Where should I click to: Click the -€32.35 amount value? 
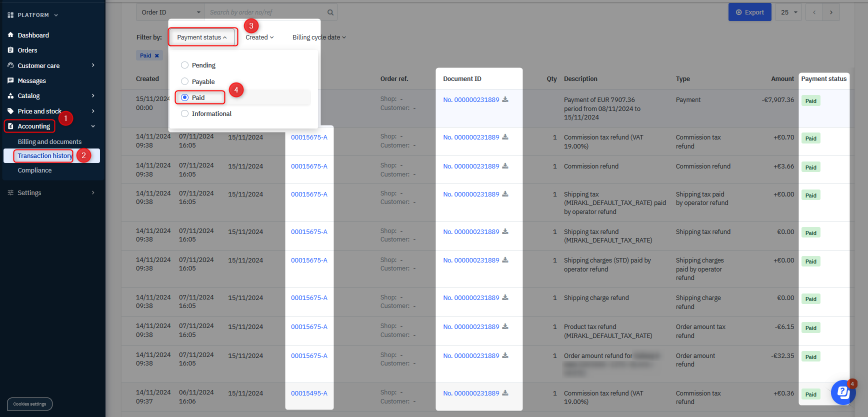click(782, 355)
